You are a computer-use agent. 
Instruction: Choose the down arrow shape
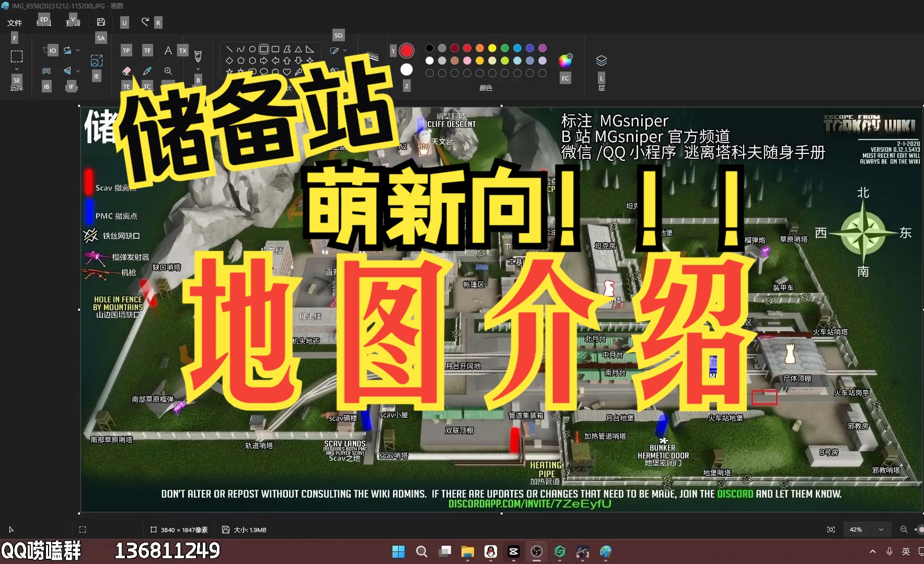(298, 61)
